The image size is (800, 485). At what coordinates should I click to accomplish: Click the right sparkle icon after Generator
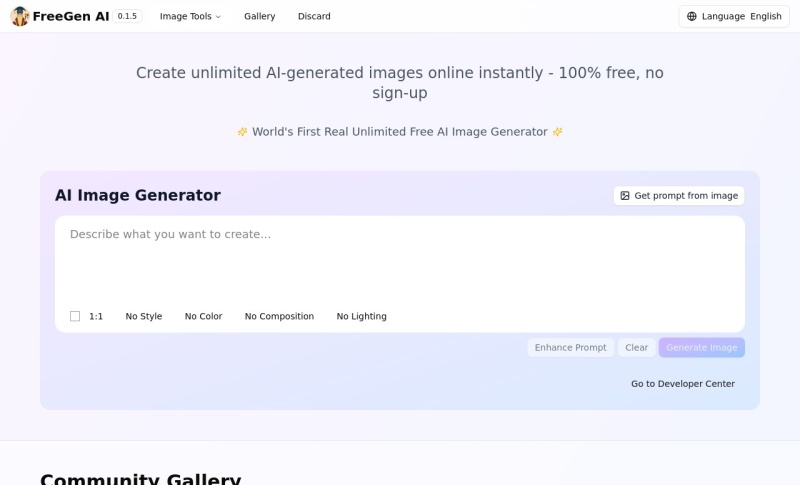coord(558,132)
